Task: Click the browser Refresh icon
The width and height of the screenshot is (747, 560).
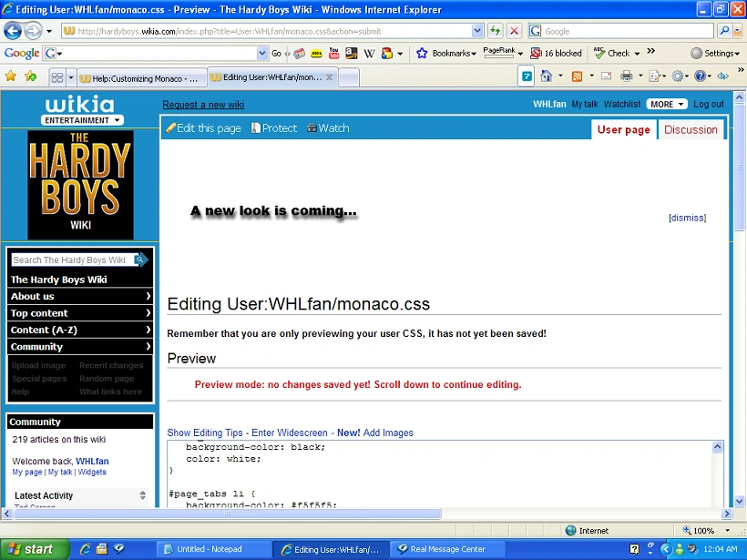Action: (496, 31)
